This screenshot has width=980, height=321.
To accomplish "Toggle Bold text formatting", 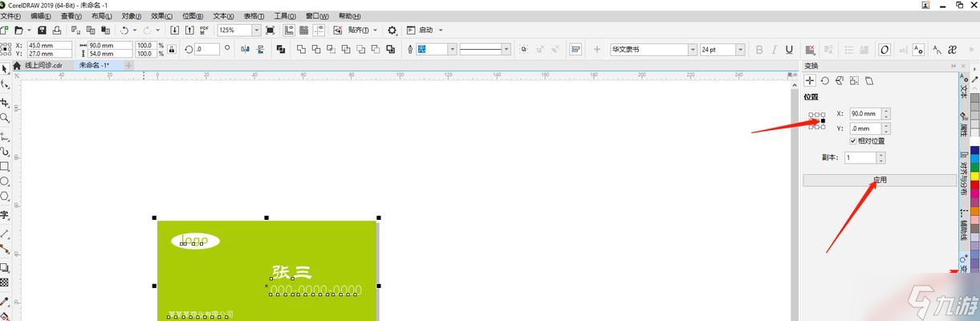I will 759,49.
